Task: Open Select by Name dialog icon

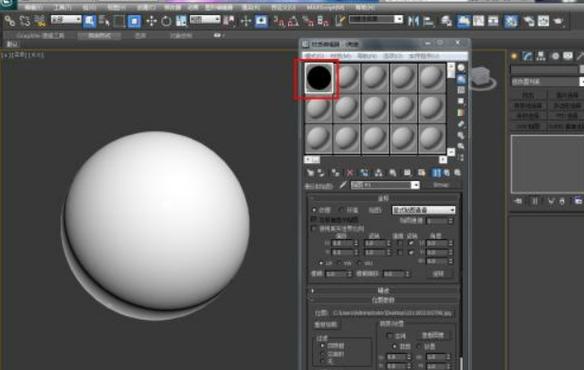Action: click(104, 21)
